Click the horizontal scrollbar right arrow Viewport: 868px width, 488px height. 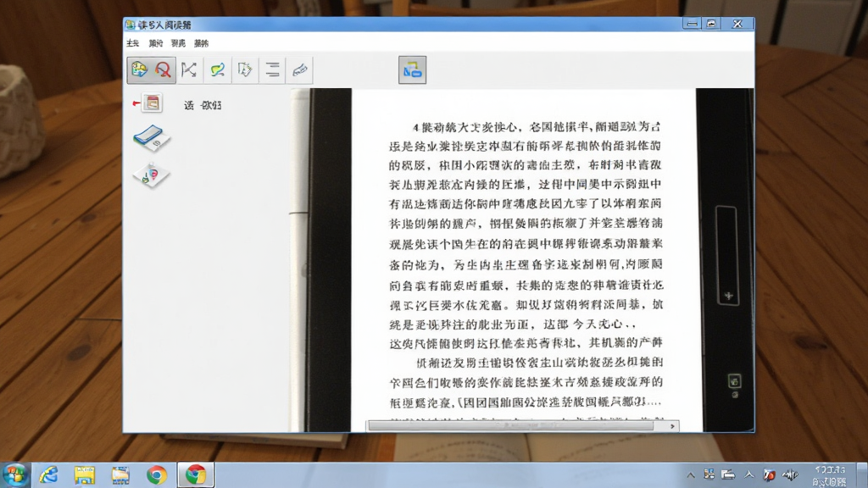[x=672, y=426]
